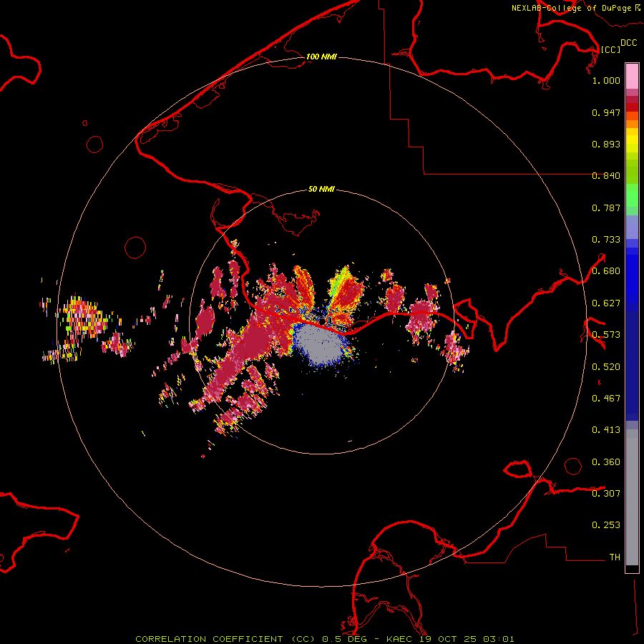The image size is (644, 644).
Task: Click the 50 NMI range ring label
Action: click(x=321, y=189)
